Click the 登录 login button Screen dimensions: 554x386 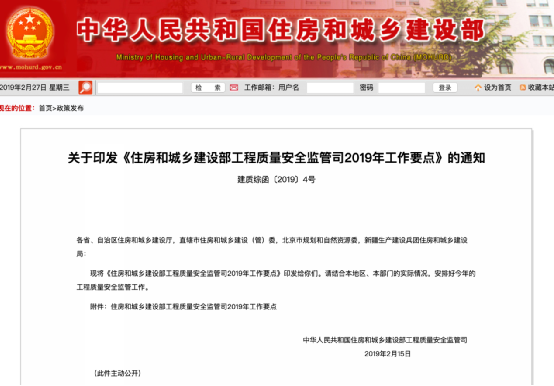point(445,88)
